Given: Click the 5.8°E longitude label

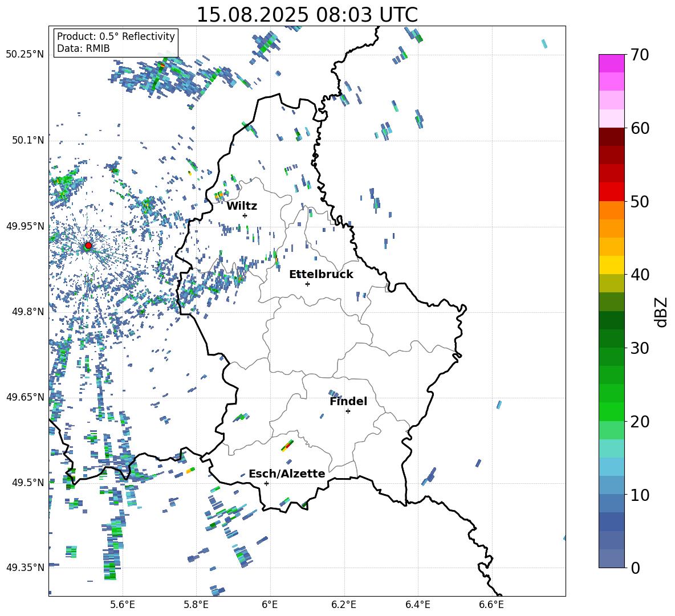Looking at the screenshot, I should 196,605.
